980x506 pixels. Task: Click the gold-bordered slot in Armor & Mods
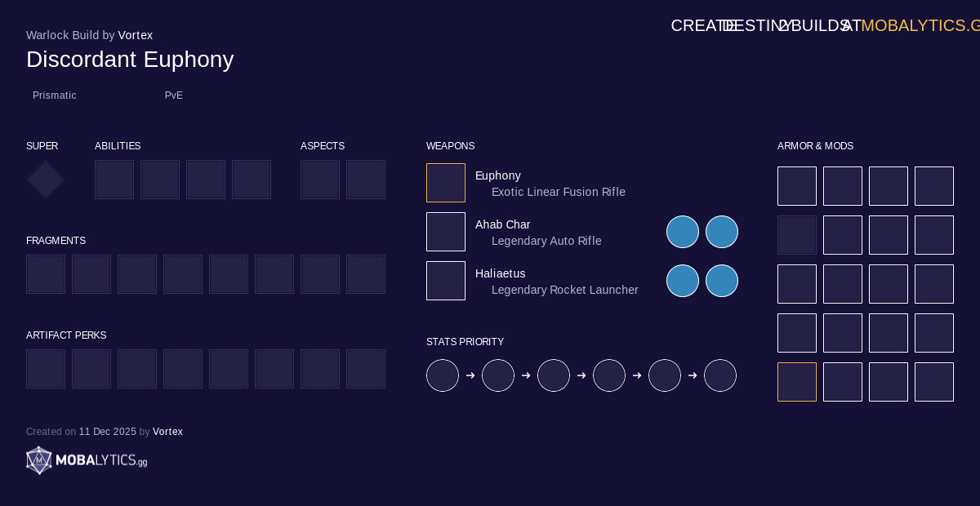(797, 382)
